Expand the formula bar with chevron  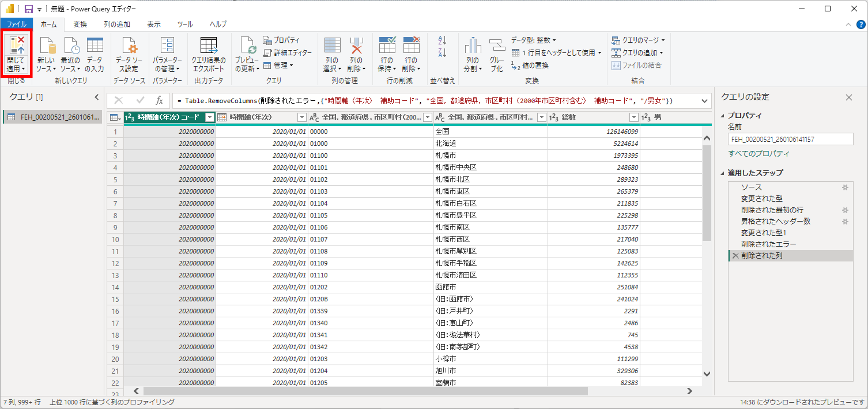click(704, 101)
